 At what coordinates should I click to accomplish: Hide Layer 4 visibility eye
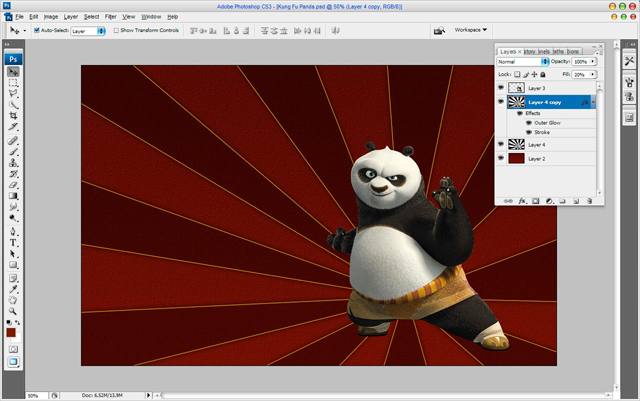click(x=501, y=144)
